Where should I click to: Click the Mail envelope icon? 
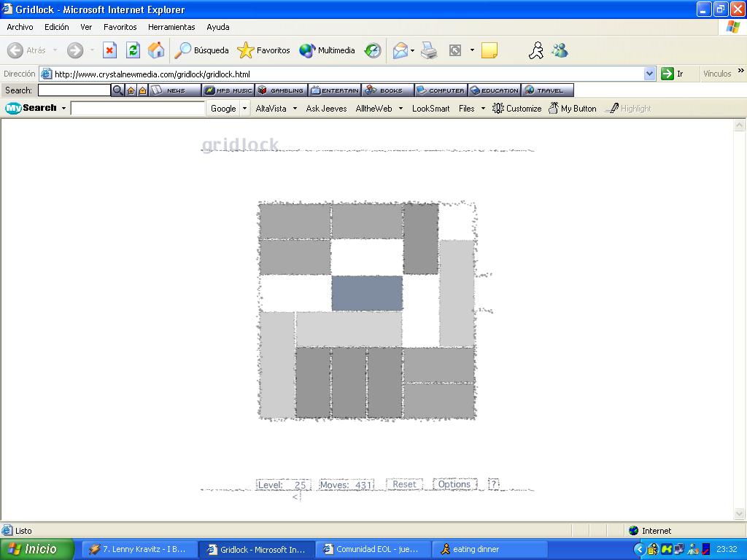pos(400,50)
